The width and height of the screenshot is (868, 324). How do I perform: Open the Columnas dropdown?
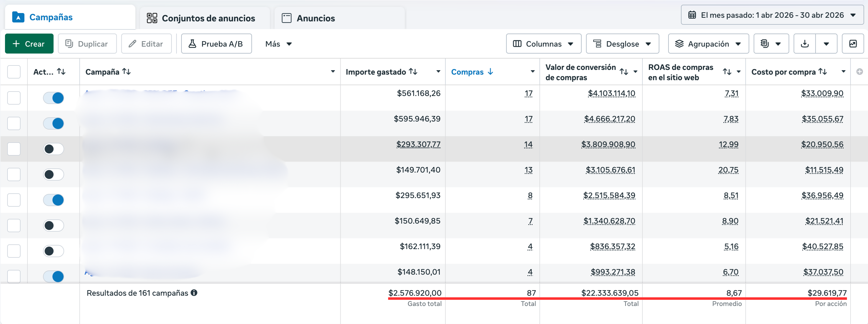543,44
